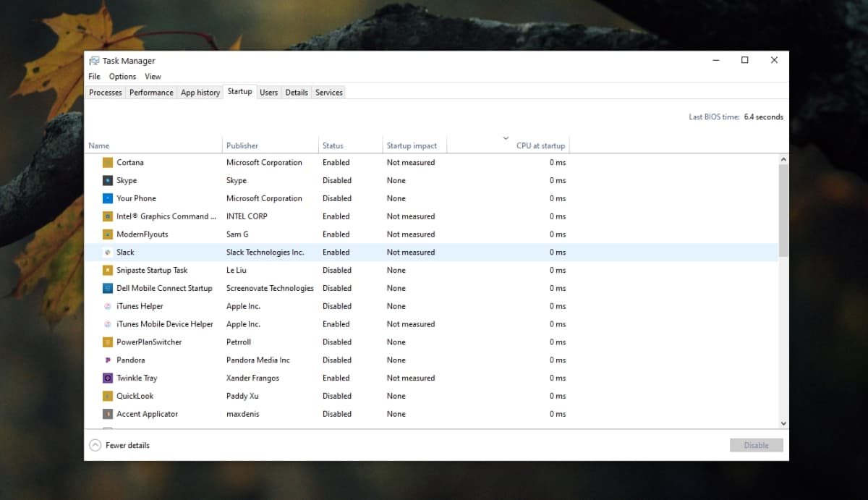Select Snipaste Startup Task name text
The width and height of the screenshot is (868, 500).
point(152,271)
